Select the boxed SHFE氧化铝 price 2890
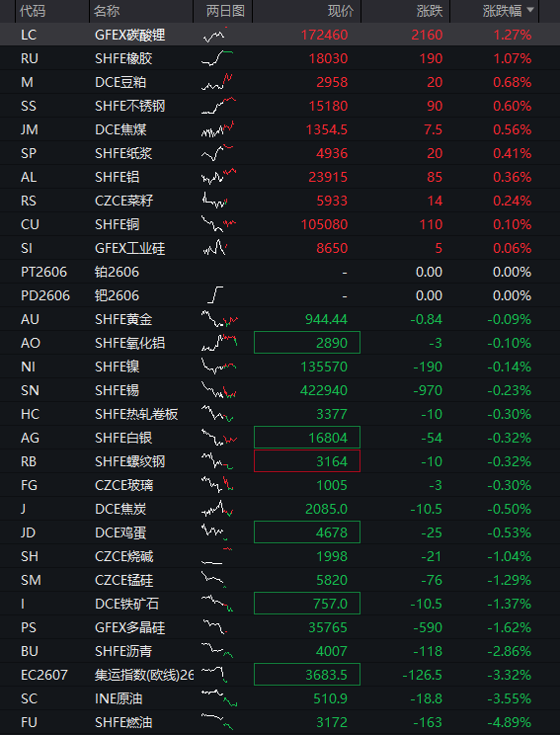 coord(307,343)
